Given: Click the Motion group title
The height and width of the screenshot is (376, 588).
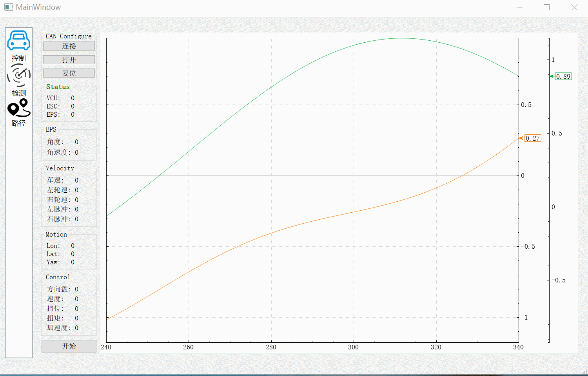Looking at the screenshot, I should [x=56, y=234].
